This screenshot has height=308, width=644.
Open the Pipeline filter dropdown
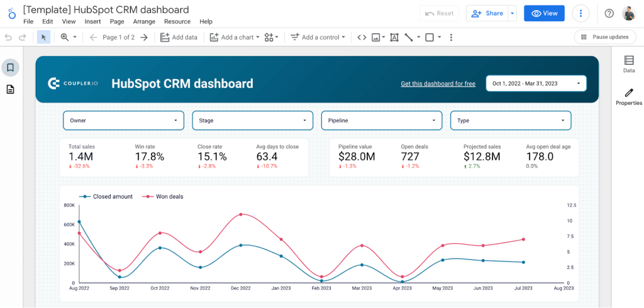[x=381, y=120]
